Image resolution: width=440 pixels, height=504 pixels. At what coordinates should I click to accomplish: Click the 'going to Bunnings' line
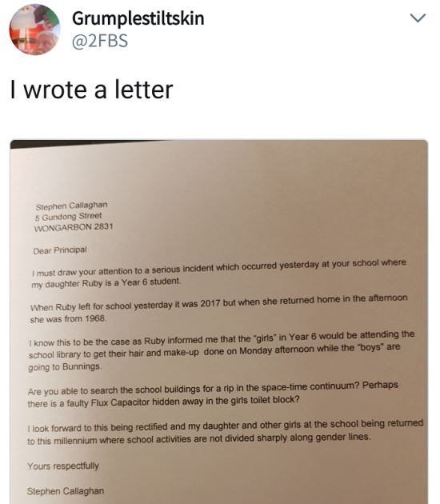click(x=66, y=366)
